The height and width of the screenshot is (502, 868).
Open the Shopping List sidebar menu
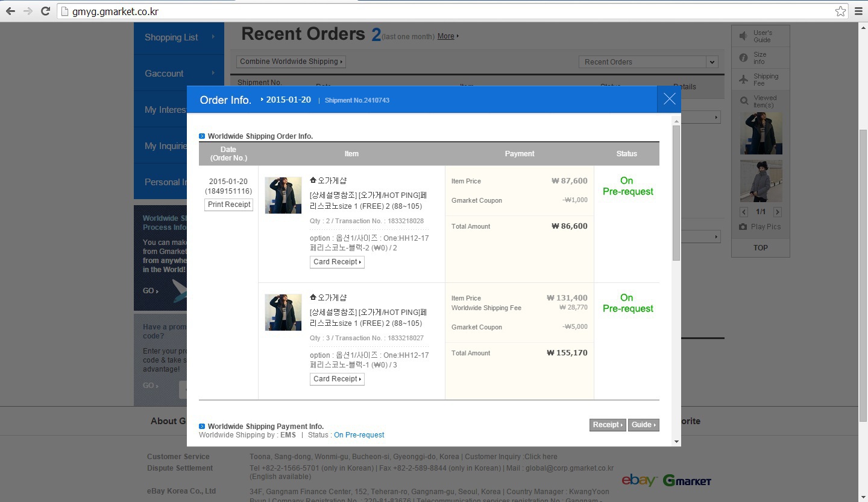tap(179, 37)
